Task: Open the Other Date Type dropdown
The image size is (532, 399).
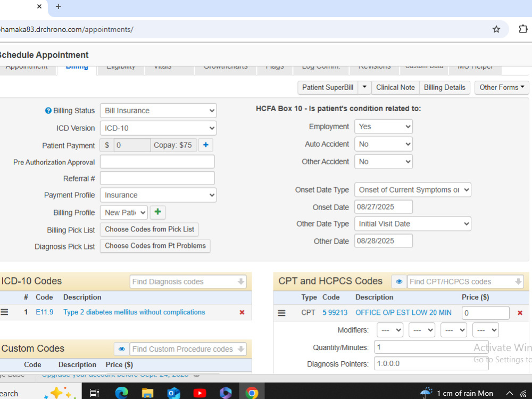Action: click(x=413, y=223)
